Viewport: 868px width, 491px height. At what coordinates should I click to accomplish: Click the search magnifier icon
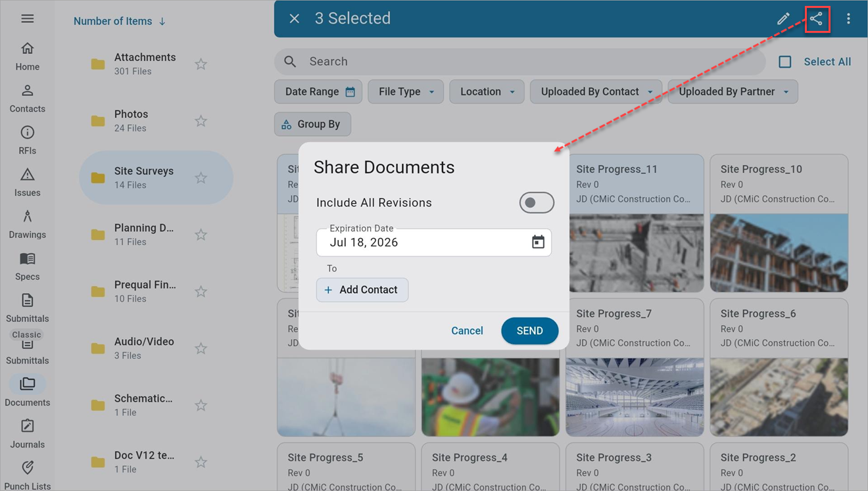(x=290, y=61)
